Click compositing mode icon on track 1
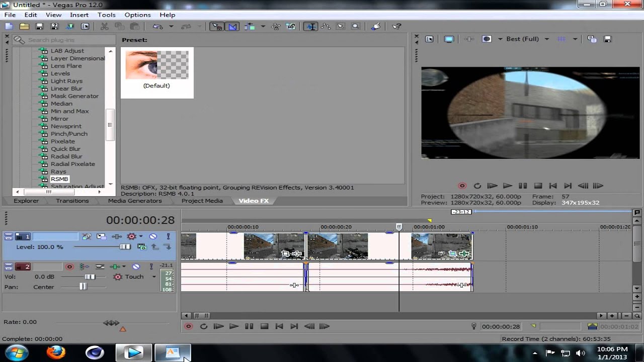 [142, 247]
